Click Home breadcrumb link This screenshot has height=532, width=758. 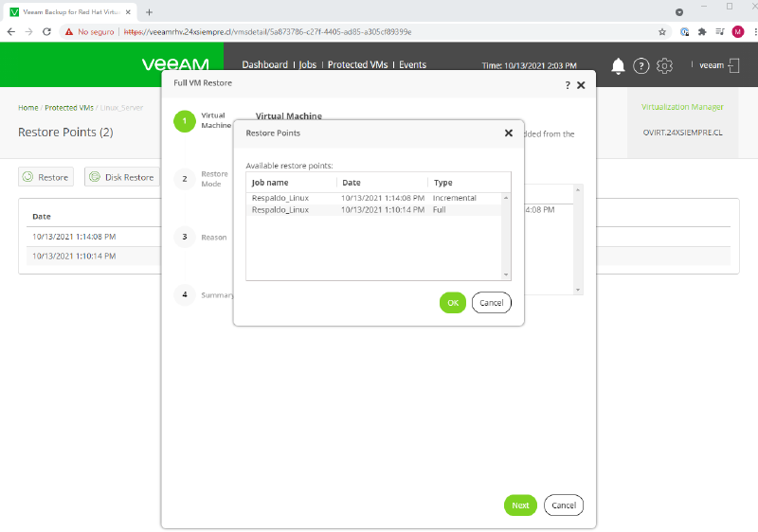coord(28,108)
